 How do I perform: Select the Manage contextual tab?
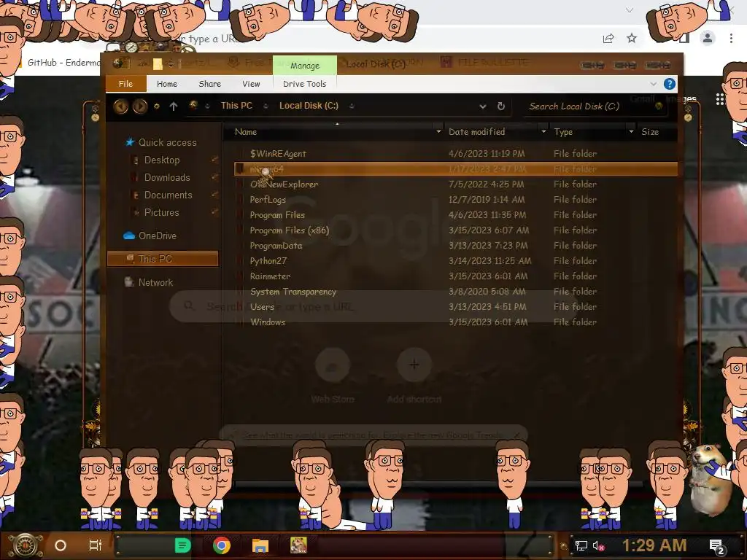click(x=305, y=65)
